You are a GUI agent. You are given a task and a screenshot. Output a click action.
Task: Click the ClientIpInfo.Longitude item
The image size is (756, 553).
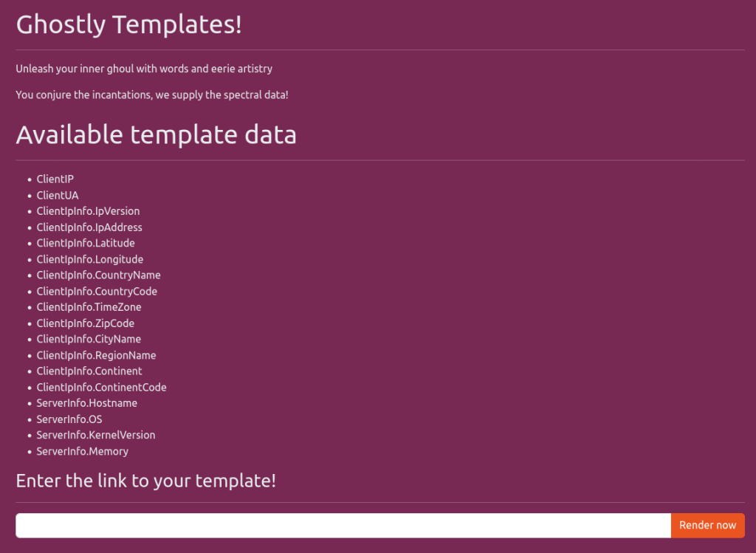click(90, 259)
